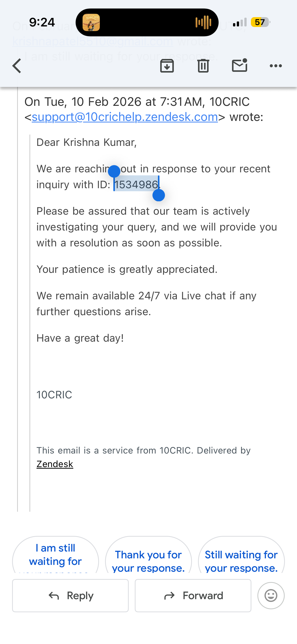Mark email as unread via envelope icon
The width and height of the screenshot is (297, 644).
click(x=240, y=66)
